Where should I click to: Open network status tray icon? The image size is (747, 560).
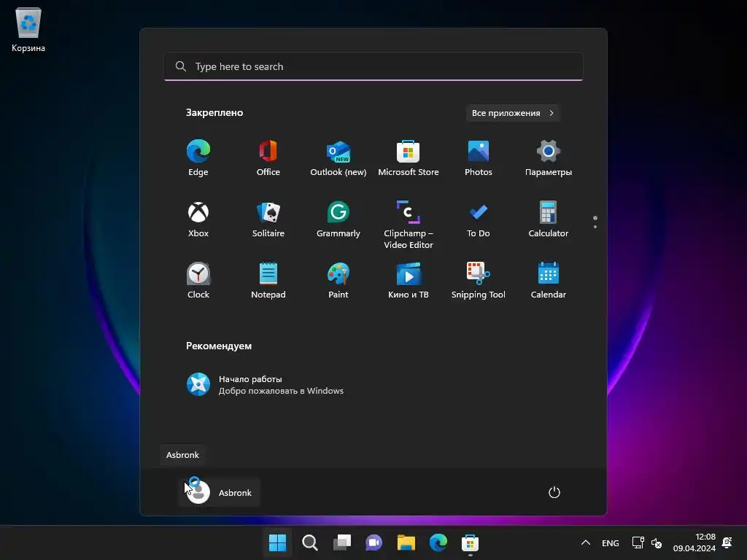tap(638, 542)
